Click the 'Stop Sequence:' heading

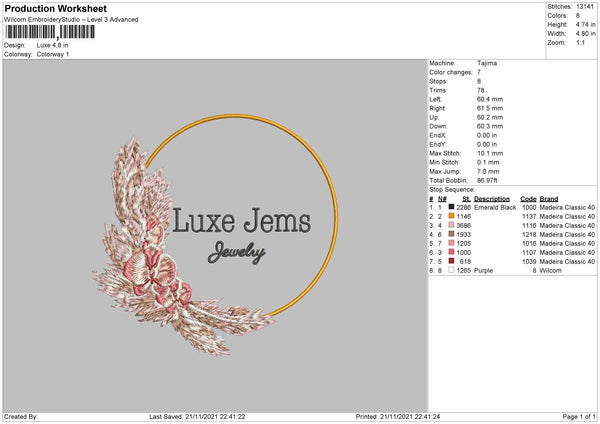(452, 190)
